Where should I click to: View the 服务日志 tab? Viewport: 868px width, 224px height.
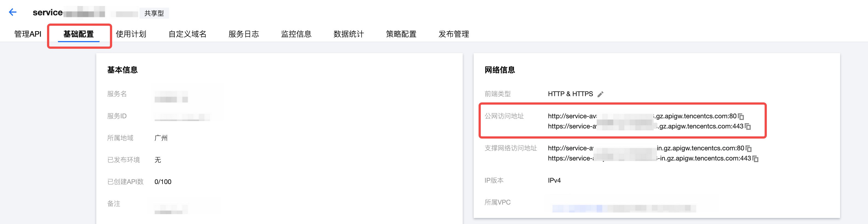(244, 34)
